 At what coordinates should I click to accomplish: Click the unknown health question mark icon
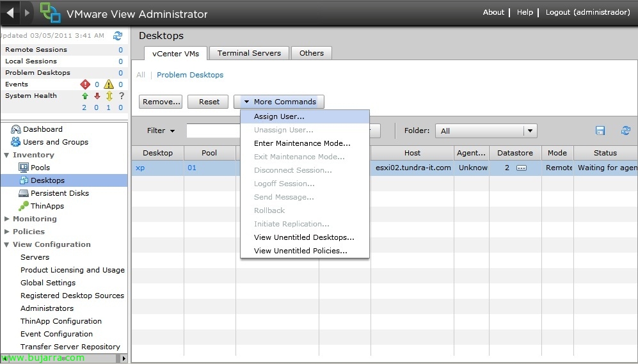[121, 96]
